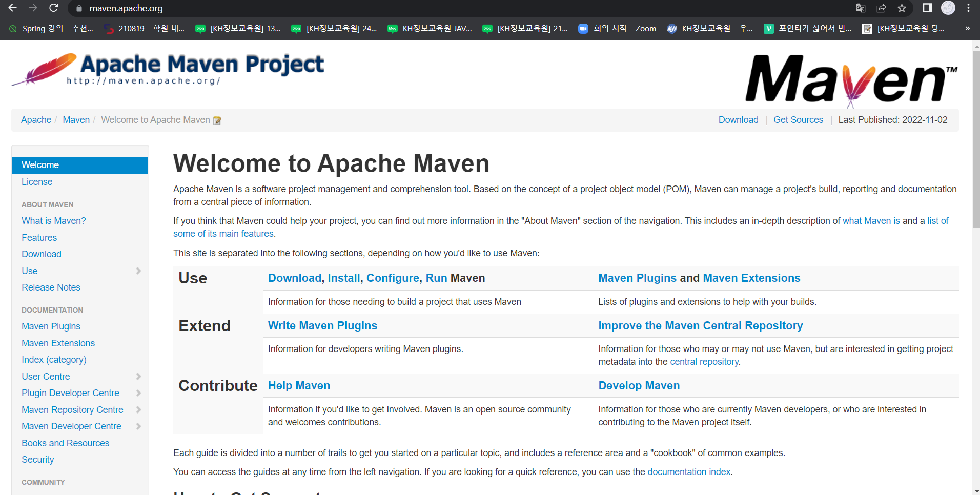Open the browser profile avatar
980x495 pixels.
[x=948, y=8]
